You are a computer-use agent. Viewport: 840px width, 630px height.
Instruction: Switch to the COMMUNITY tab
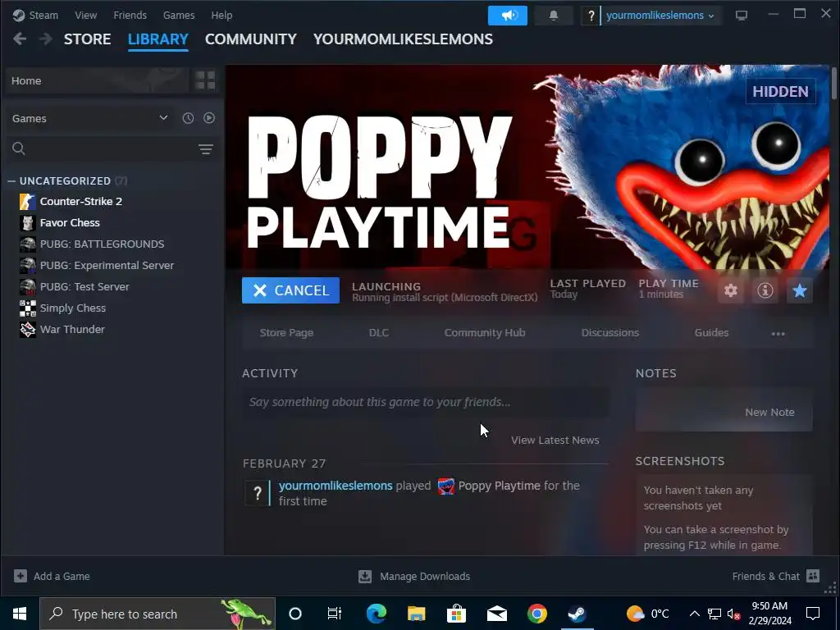coord(251,39)
